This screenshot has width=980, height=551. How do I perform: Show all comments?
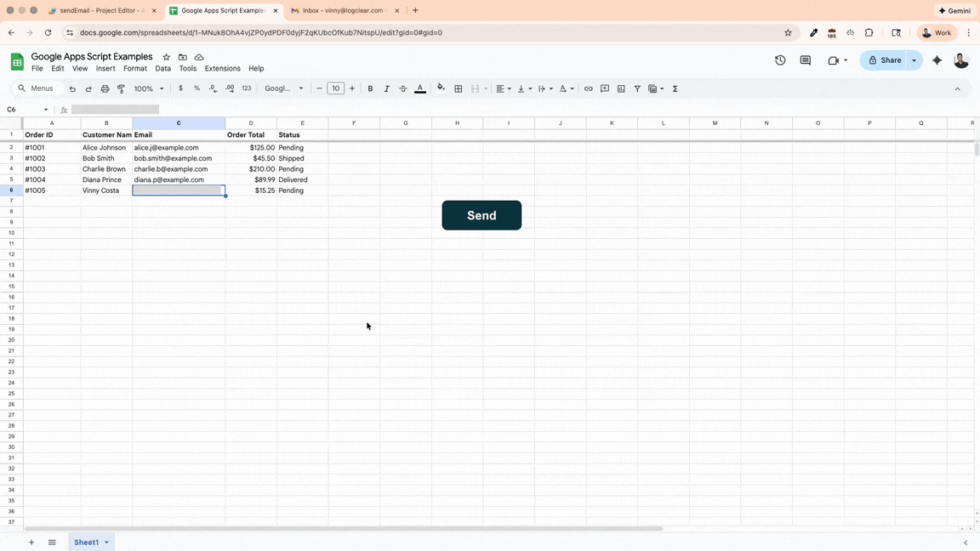coord(805,60)
